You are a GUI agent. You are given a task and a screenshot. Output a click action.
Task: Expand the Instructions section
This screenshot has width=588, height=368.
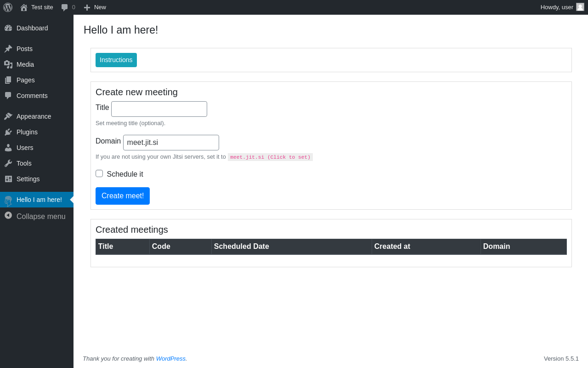pyautogui.click(x=116, y=60)
